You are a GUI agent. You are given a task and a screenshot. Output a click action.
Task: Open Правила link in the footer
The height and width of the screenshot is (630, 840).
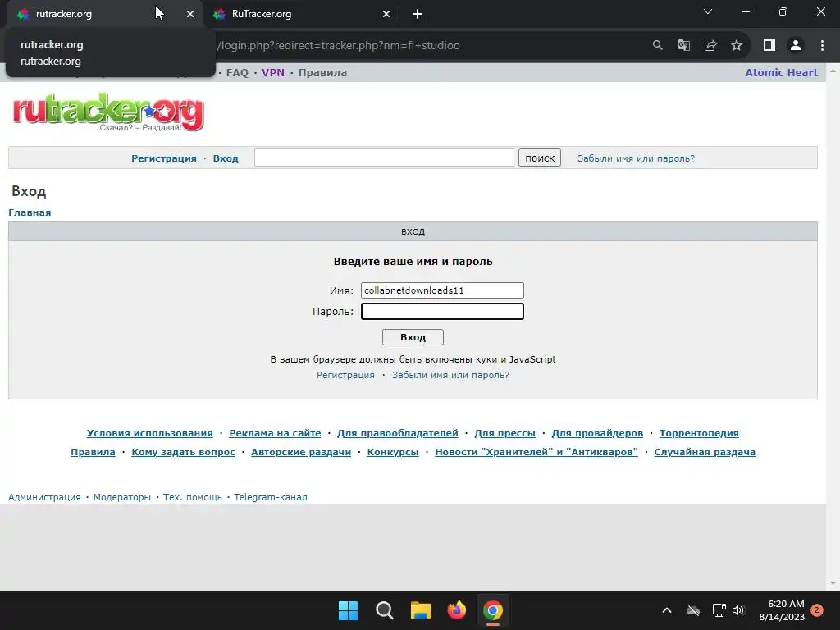(x=93, y=452)
